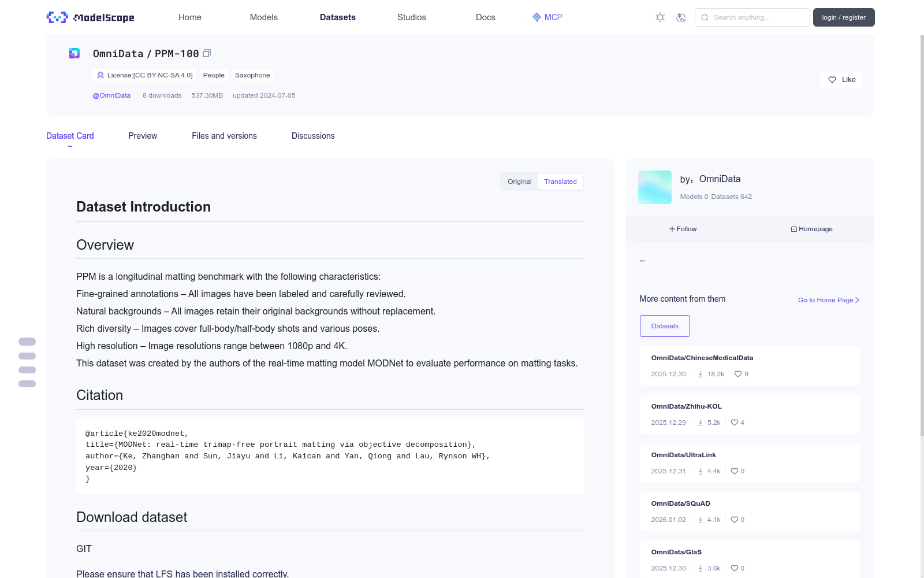Toggle the light/dark theme sun icon
This screenshot has height=578, width=924.
660,17
